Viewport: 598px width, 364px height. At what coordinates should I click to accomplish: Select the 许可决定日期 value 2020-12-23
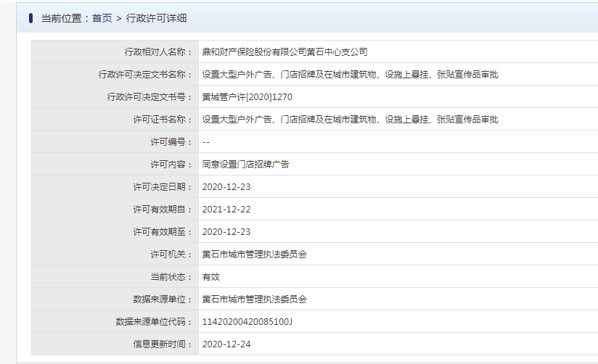pos(226,187)
